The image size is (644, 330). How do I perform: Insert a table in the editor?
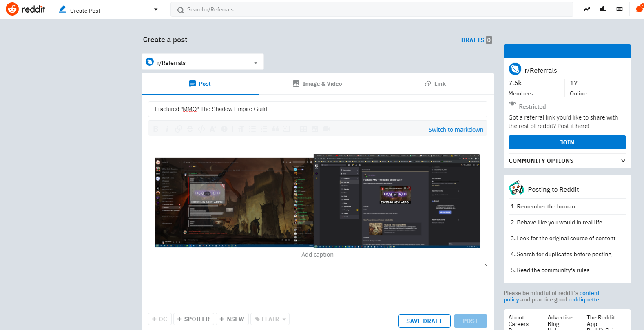point(303,129)
